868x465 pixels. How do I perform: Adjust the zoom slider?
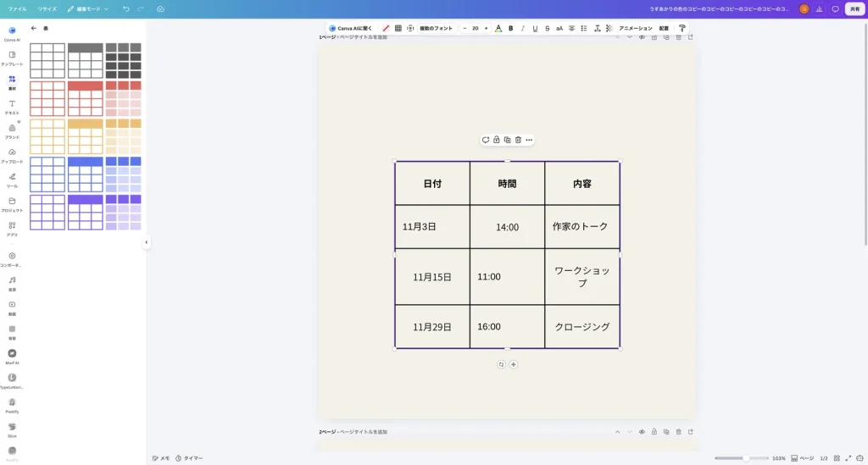741,458
